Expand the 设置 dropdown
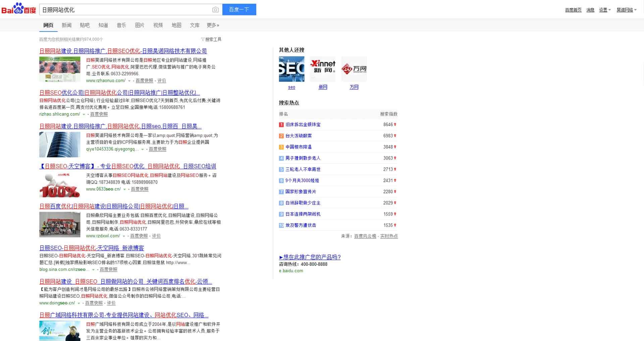The height and width of the screenshot is (341, 644). (x=605, y=10)
